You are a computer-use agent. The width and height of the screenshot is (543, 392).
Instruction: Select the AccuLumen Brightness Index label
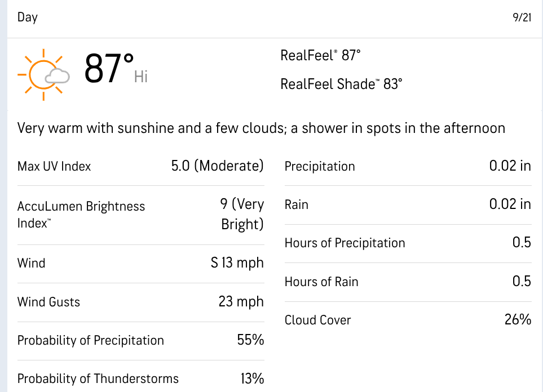(x=81, y=215)
